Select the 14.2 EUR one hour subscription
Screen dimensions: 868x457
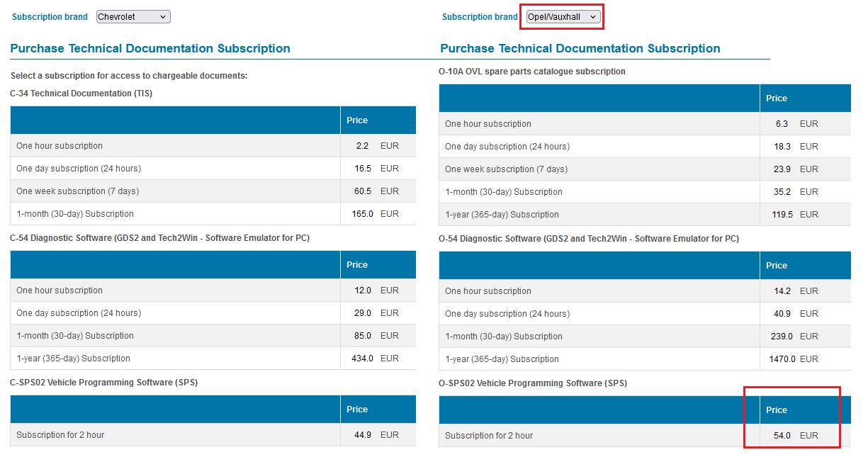(x=488, y=291)
